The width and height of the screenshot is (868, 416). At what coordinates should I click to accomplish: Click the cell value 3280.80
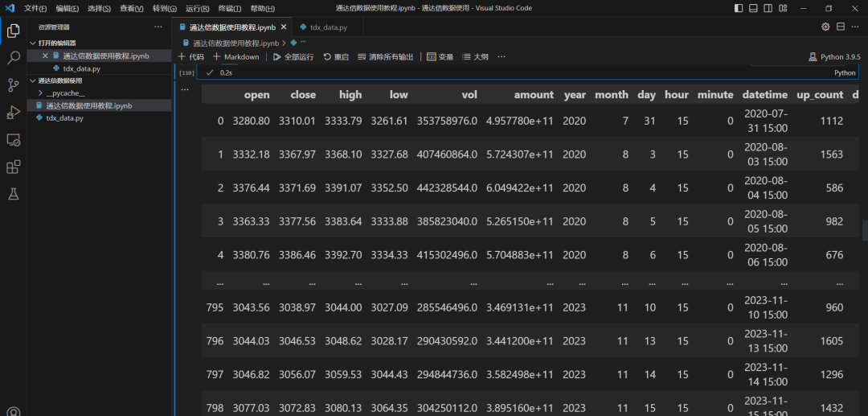[x=252, y=121]
